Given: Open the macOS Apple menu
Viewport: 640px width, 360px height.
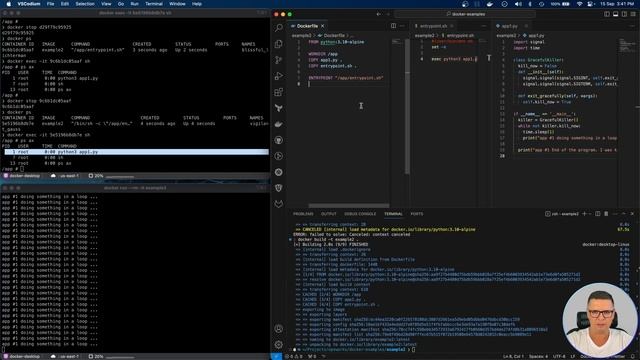Looking at the screenshot, I should click(8, 4).
